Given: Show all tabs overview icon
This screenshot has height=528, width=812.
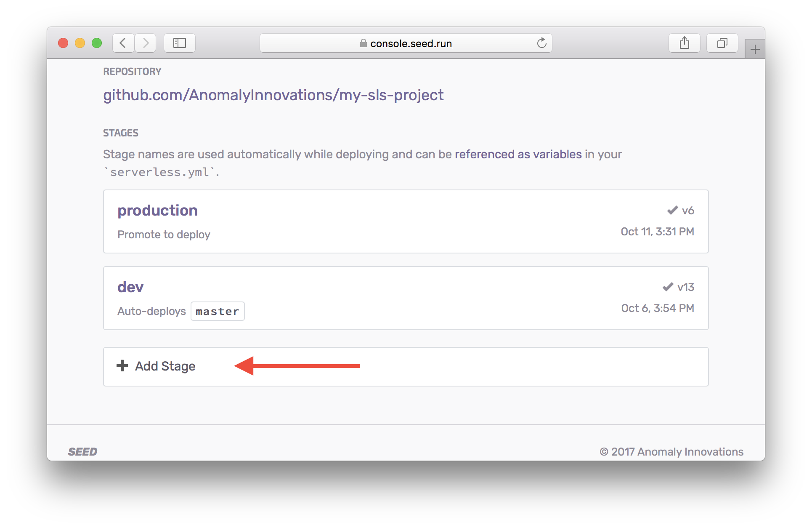Looking at the screenshot, I should click(722, 43).
